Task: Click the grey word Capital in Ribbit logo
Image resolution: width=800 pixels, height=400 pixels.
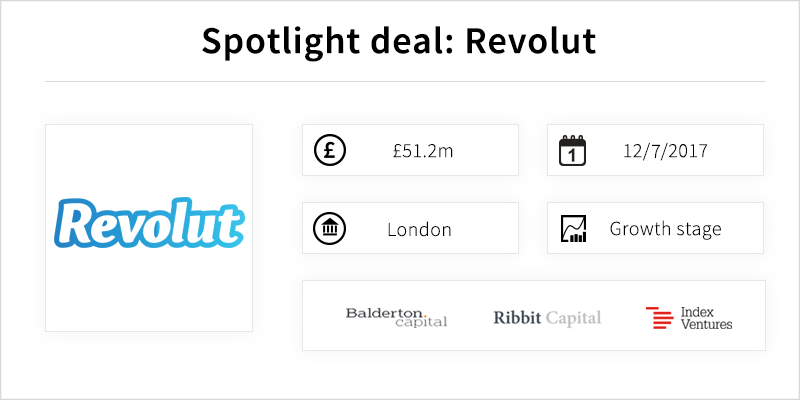Action: (x=573, y=318)
